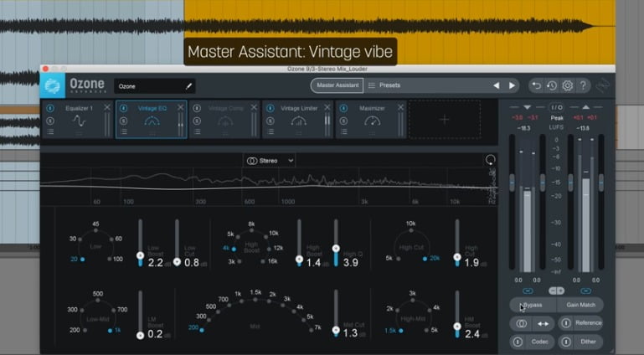Select the Equalizer 1 module curve icon

(x=79, y=121)
